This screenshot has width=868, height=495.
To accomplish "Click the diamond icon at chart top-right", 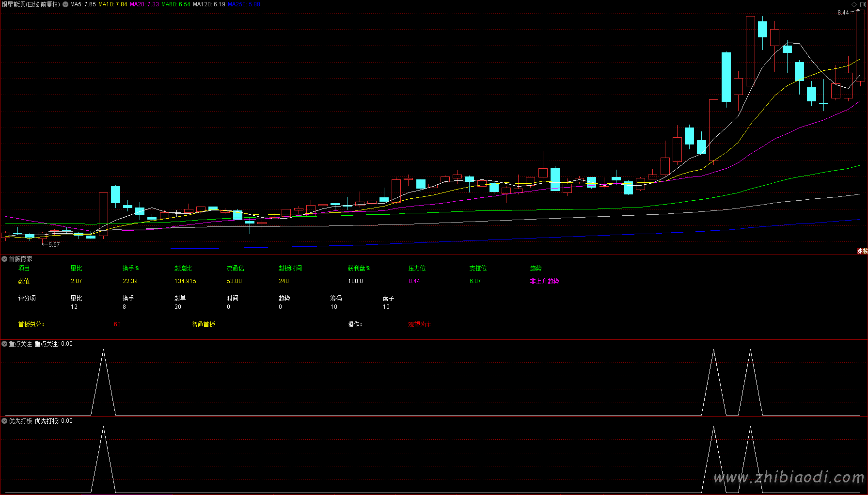I will (x=854, y=4).
